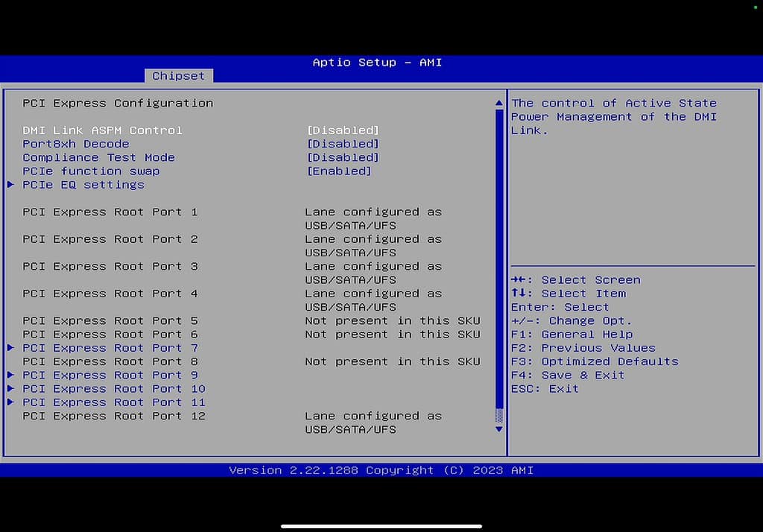Screen dimensions: 763x532
Task: Click the vertical scrollbar track
Action: point(499,261)
